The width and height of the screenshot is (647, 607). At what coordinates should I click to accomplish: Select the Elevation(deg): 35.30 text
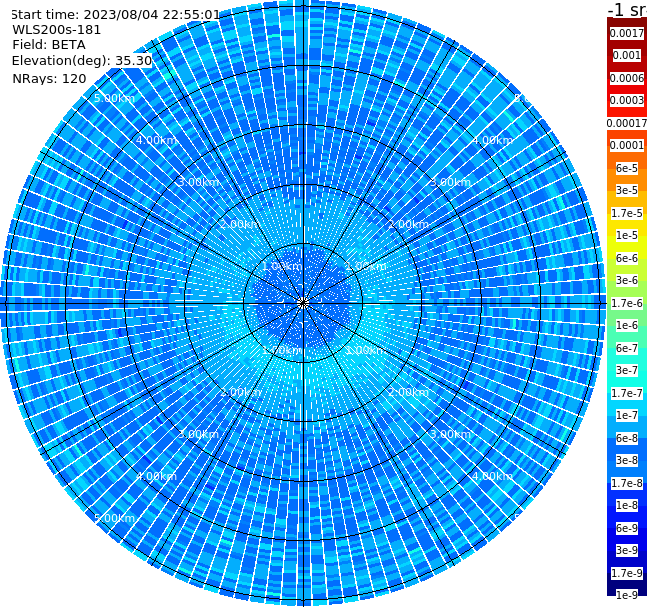coord(82,61)
